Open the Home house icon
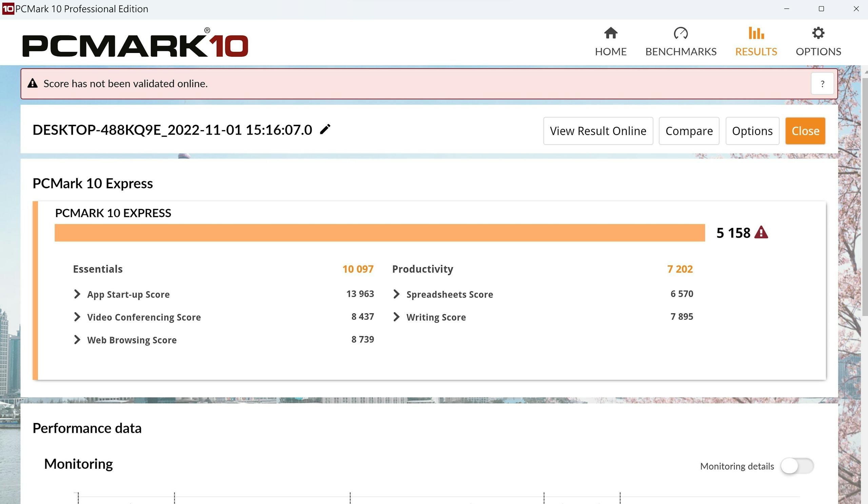 coord(610,34)
